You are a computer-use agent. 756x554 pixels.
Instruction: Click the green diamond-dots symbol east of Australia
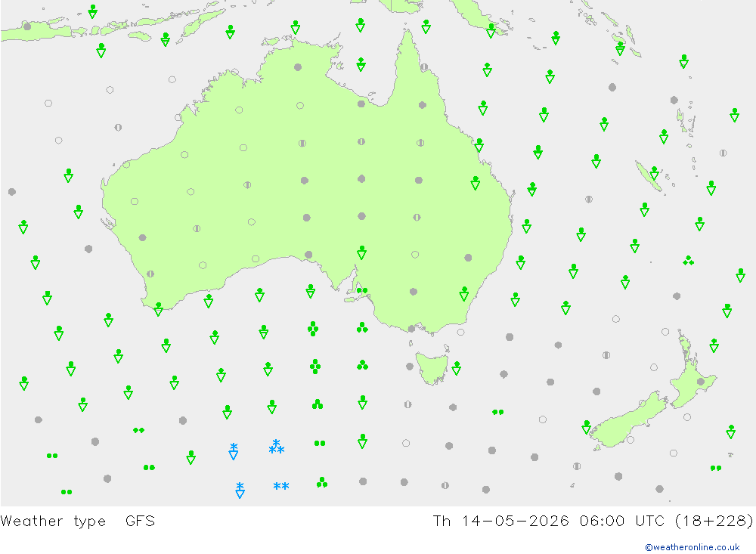click(688, 261)
